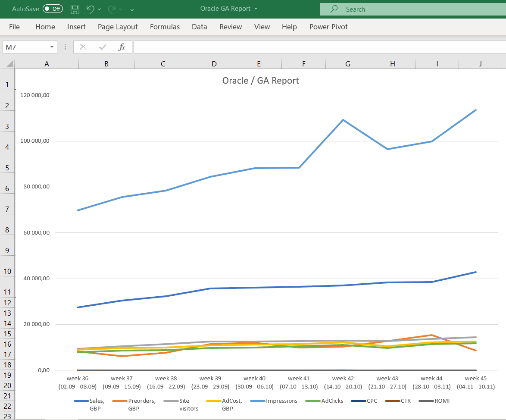Switch to the Insert tab
506x420 pixels.
point(76,27)
